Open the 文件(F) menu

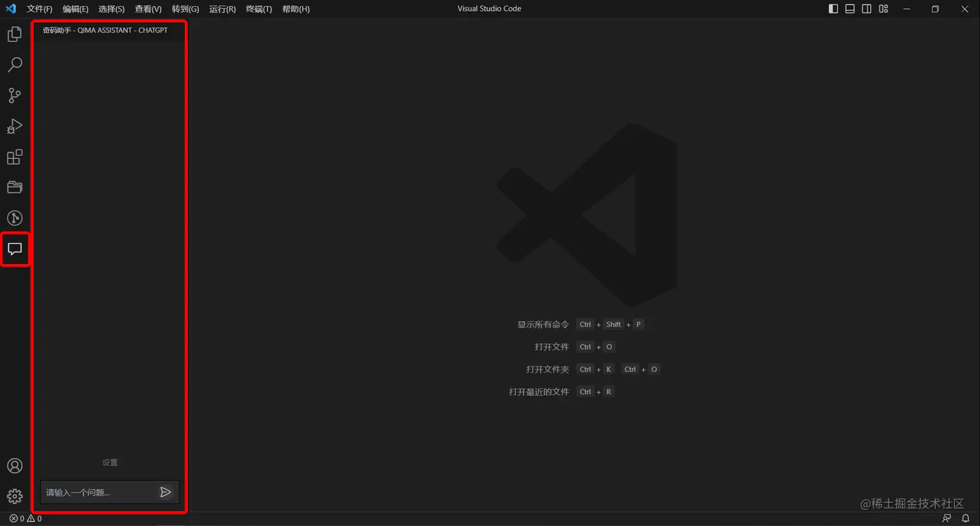click(x=40, y=9)
